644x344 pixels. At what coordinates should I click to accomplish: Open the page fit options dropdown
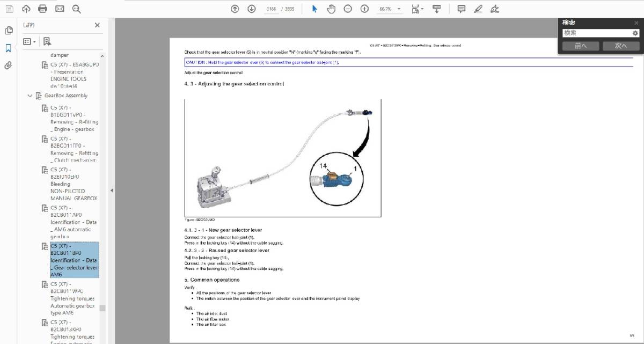417,9
